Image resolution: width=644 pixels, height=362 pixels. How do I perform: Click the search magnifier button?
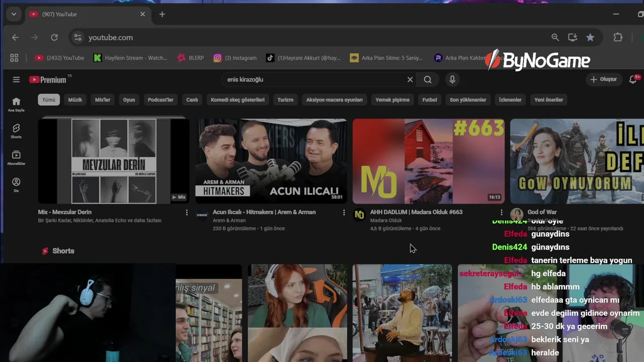tap(428, 79)
